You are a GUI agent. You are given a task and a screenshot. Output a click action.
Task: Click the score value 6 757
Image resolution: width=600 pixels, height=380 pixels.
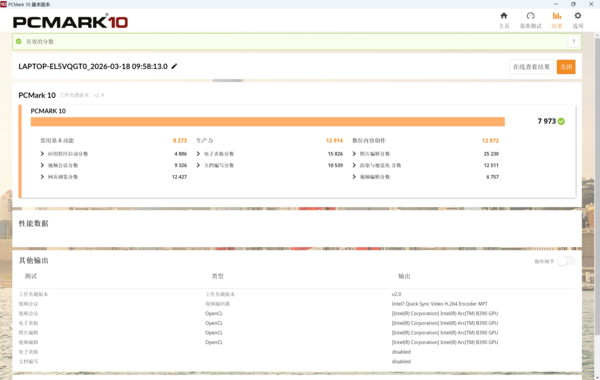coord(492,177)
